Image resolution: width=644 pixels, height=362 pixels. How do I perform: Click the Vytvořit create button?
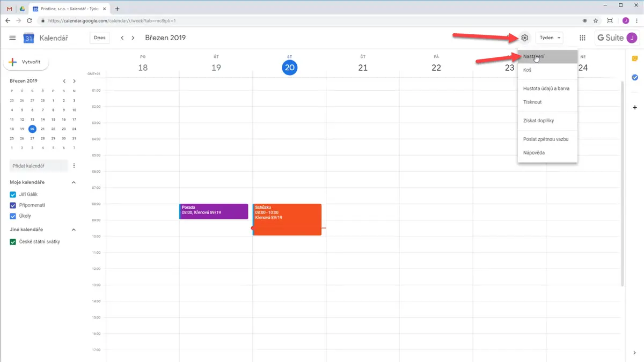[x=26, y=62]
